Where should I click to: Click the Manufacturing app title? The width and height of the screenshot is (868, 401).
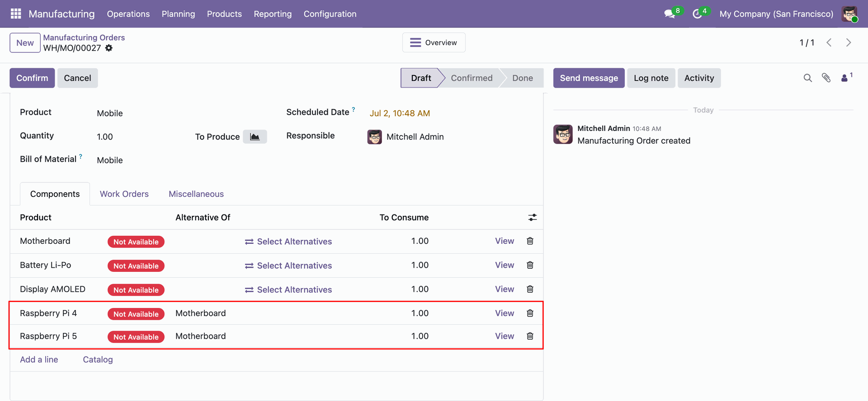pos(61,14)
